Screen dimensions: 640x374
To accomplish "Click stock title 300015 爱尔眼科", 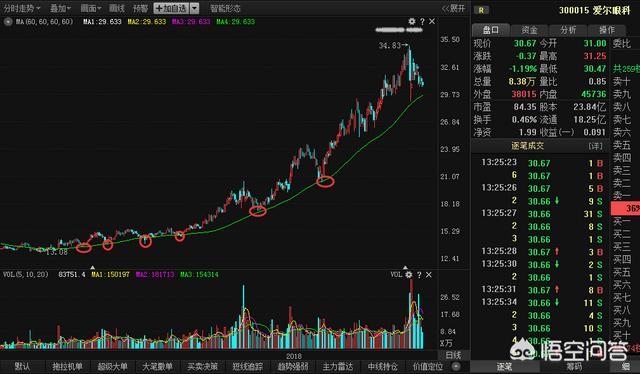I will click(594, 10).
